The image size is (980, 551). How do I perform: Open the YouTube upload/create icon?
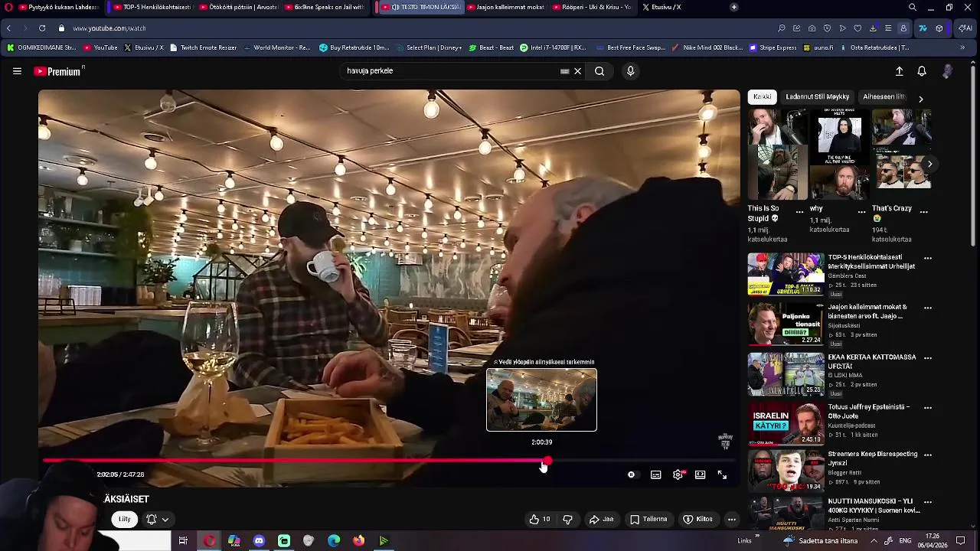coord(900,71)
